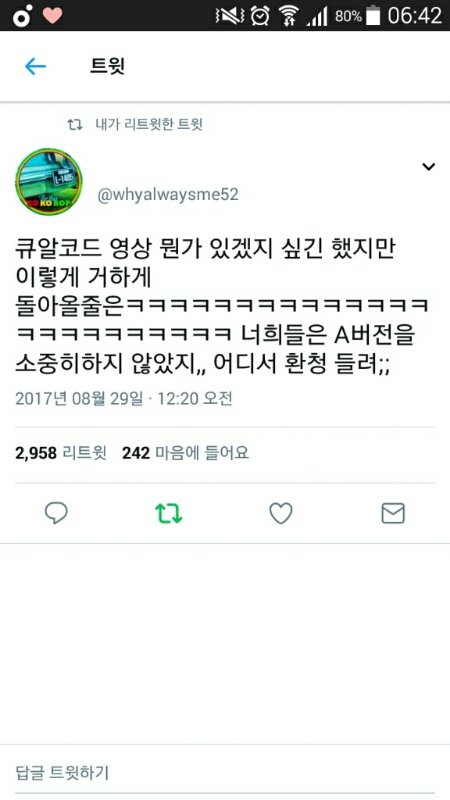Viewport: 450px width, 800px height.
Task: Open the KO KO BOP profile picture
Action: point(49,182)
